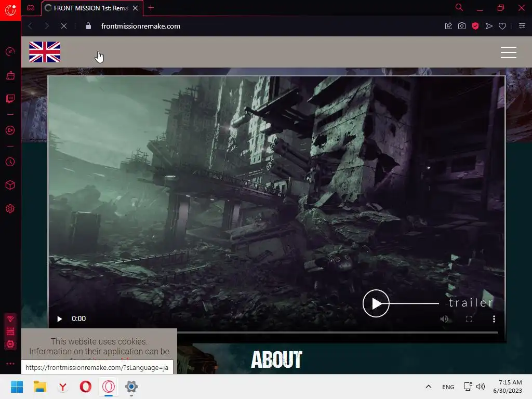
Task: Open the clock and date flyout
Action: point(508,387)
